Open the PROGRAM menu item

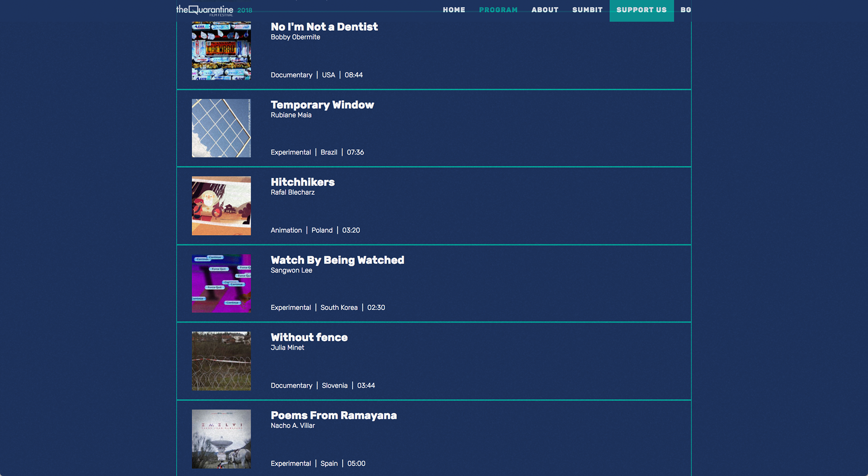498,10
